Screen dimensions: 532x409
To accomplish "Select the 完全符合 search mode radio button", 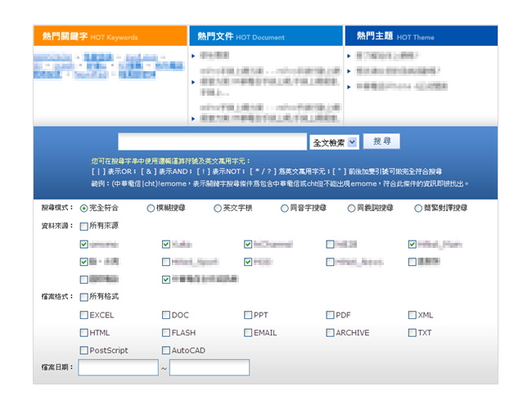I will coord(84,208).
